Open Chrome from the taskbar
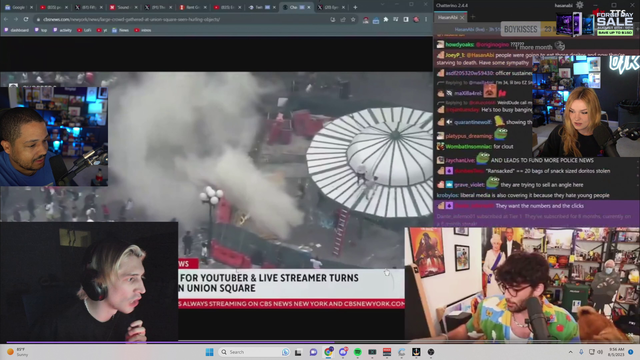This screenshot has height=360, width=640. (x=328, y=352)
